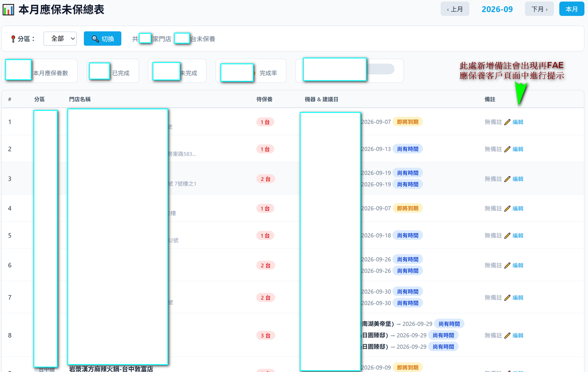Image resolution: width=588 pixels, height=372 pixels.
Task: Click the 待保養 column header
Action: [x=264, y=99]
